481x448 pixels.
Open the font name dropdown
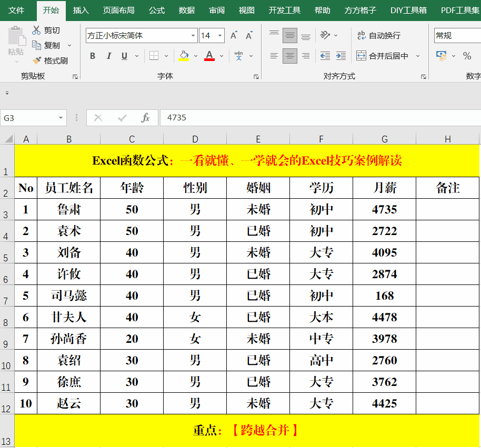pos(193,36)
